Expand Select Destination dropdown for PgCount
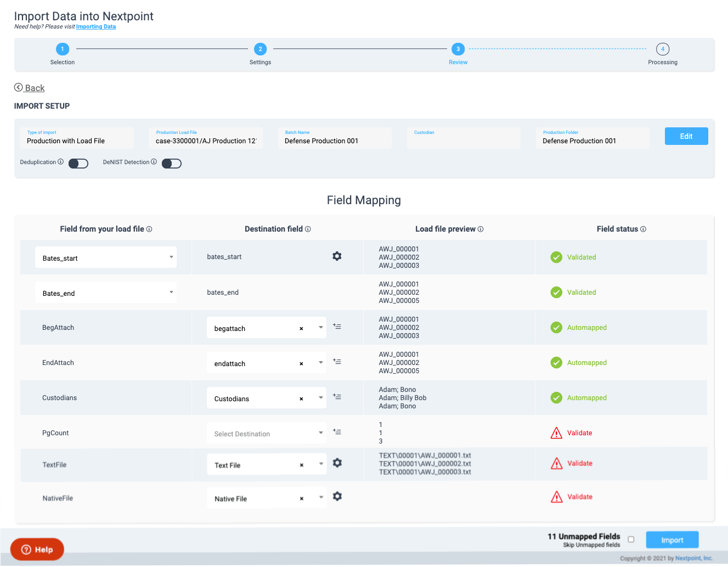This screenshot has width=728, height=567. [x=320, y=433]
